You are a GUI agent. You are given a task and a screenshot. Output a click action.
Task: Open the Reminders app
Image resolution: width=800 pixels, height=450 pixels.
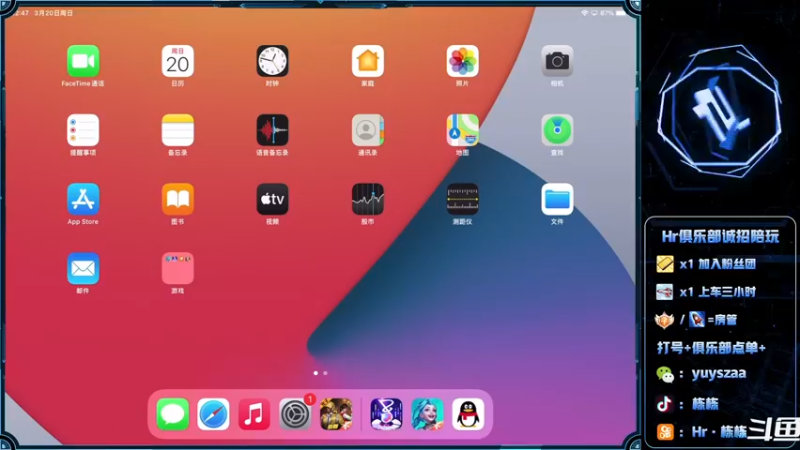[x=83, y=130]
